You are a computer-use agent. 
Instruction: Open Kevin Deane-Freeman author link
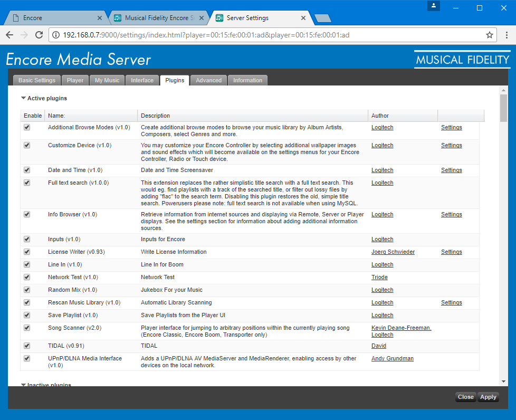click(x=401, y=328)
